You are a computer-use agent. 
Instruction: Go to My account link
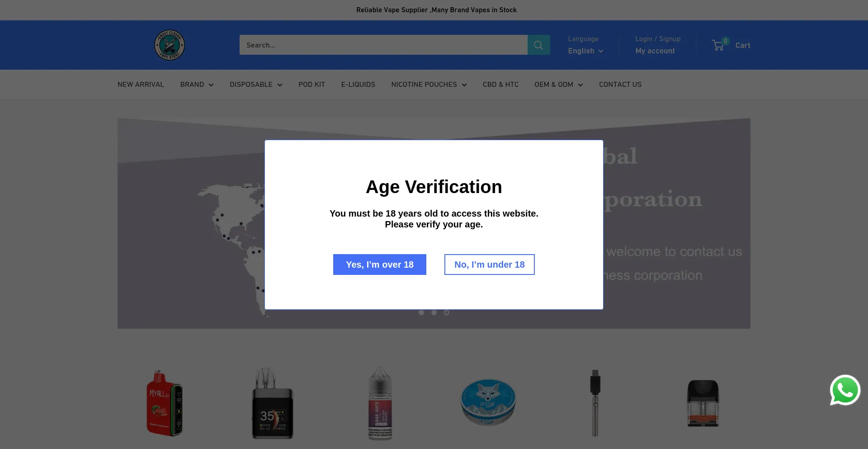[x=655, y=51]
